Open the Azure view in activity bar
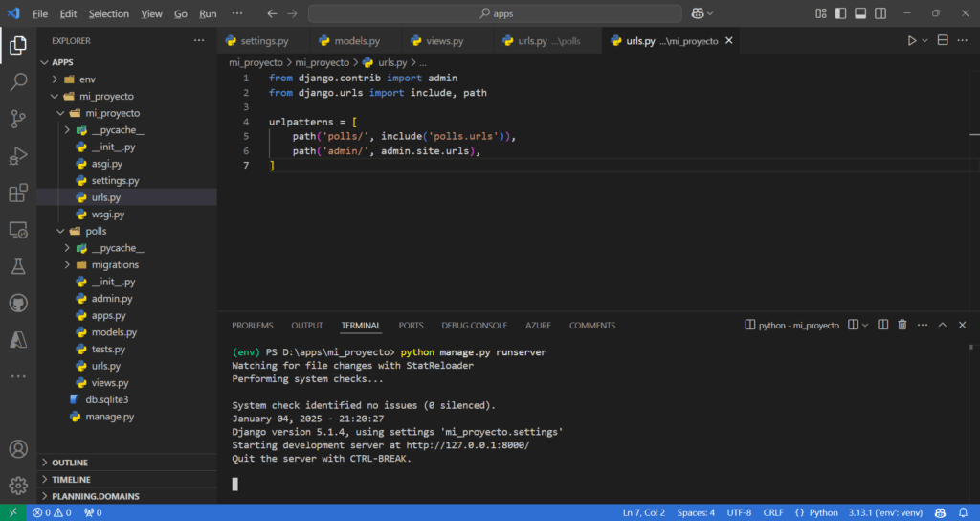 [18, 340]
